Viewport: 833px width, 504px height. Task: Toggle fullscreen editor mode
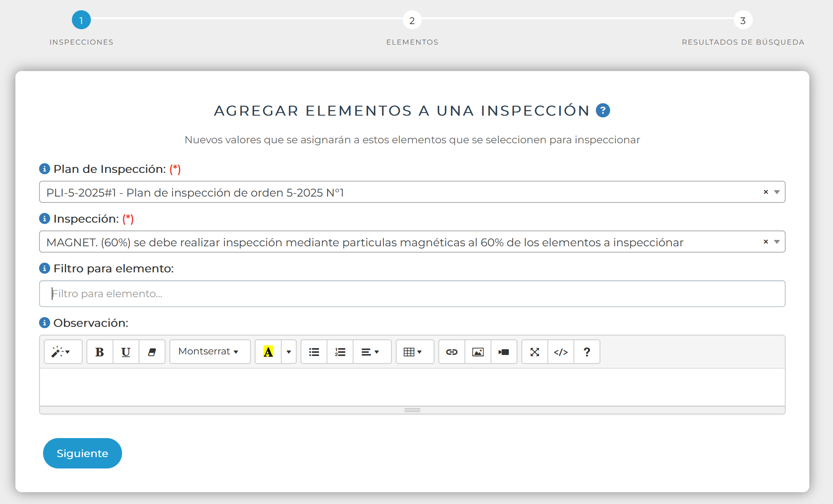coord(534,352)
